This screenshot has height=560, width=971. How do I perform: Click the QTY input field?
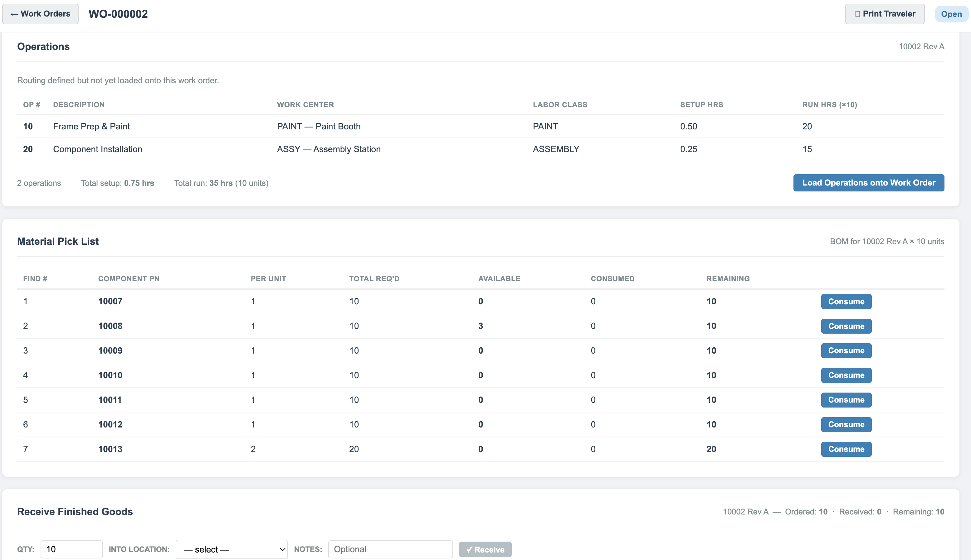pos(71,549)
